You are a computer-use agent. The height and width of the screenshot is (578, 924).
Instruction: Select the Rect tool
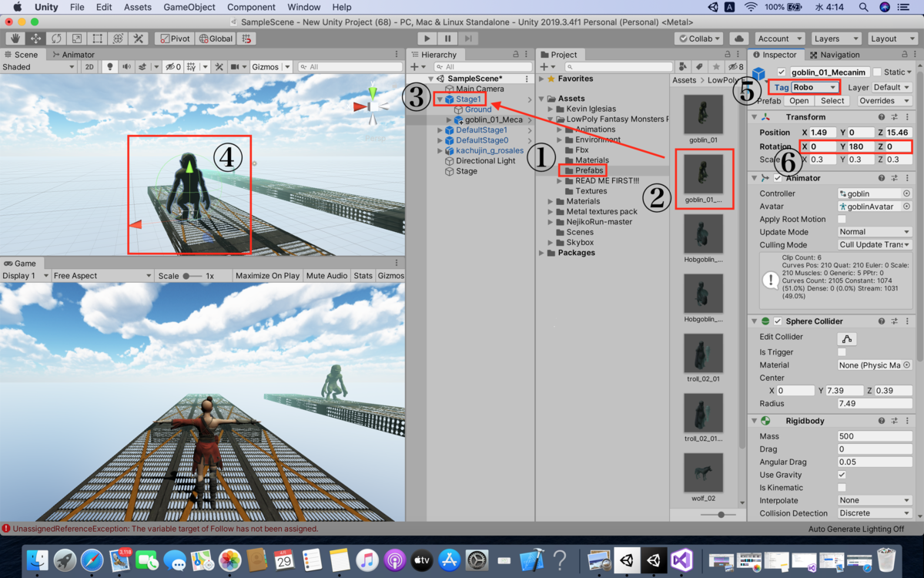98,39
